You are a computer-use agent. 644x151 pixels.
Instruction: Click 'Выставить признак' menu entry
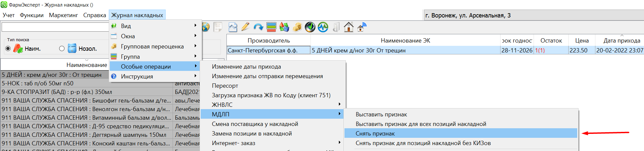pyautogui.click(x=381, y=114)
